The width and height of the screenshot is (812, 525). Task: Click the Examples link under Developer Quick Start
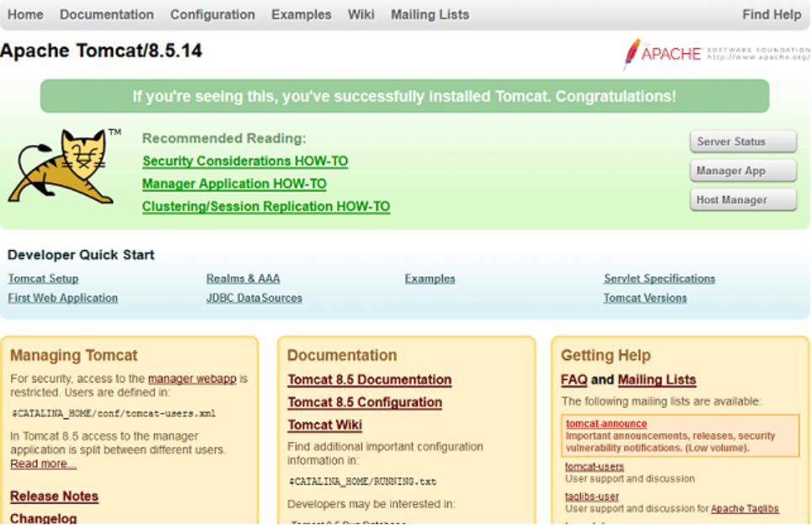430,279
